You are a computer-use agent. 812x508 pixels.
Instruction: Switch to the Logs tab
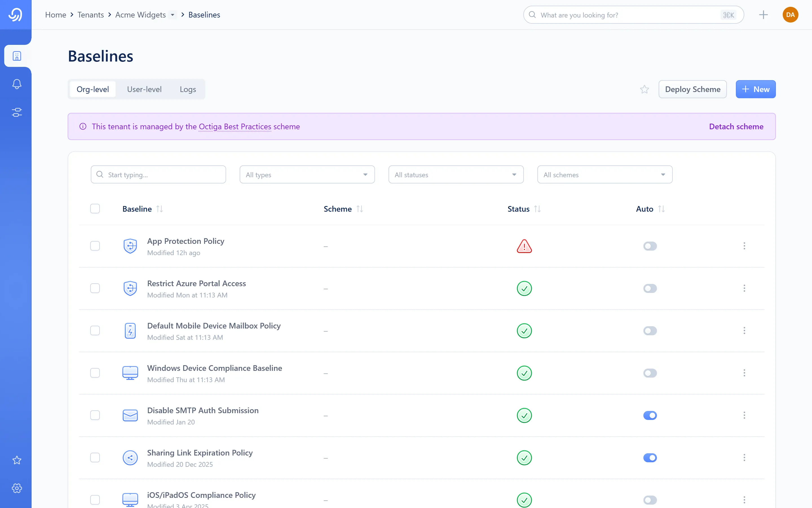pyautogui.click(x=188, y=89)
